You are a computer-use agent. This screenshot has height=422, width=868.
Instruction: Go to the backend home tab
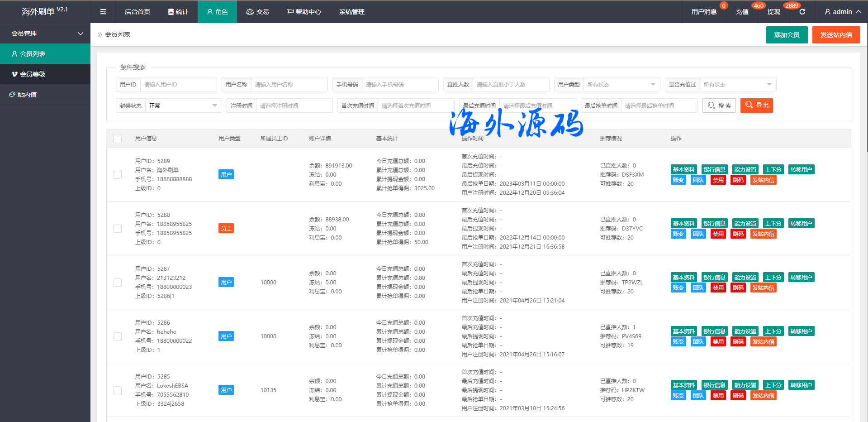coord(138,12)
